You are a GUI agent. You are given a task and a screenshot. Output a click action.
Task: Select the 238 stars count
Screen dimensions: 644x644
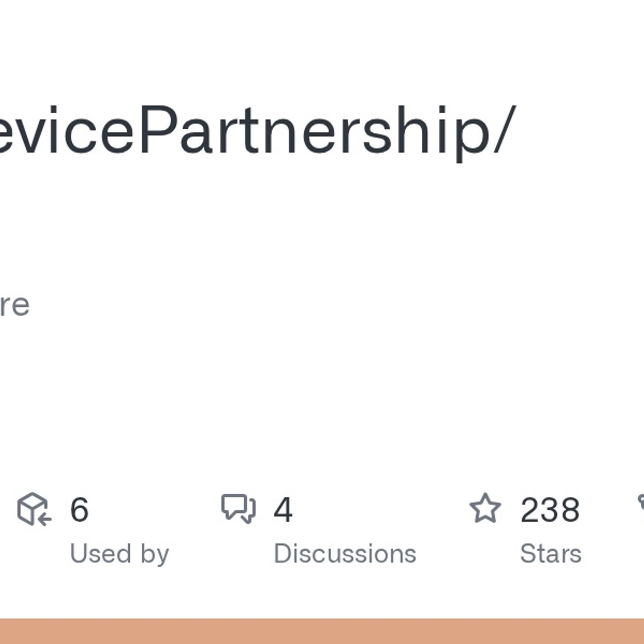[551, 509]
